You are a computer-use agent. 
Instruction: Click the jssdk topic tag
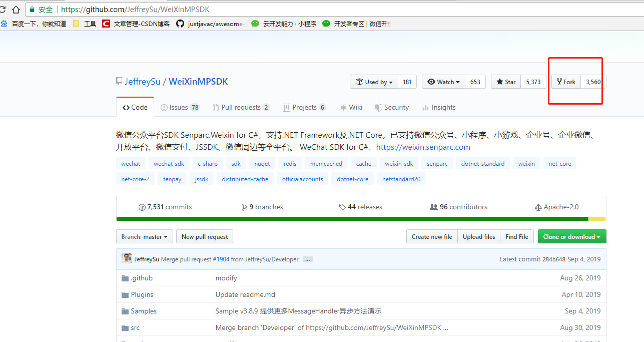202,179
